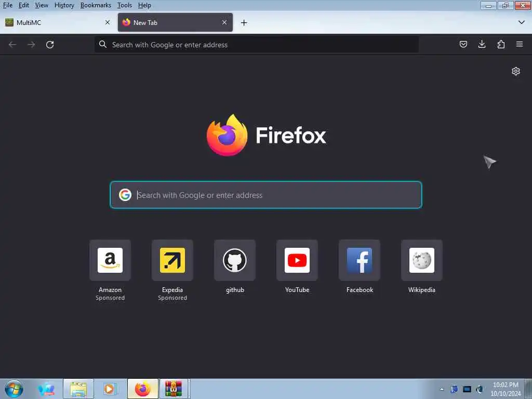
Task: Close the New Tab tab
Action: 224,22
